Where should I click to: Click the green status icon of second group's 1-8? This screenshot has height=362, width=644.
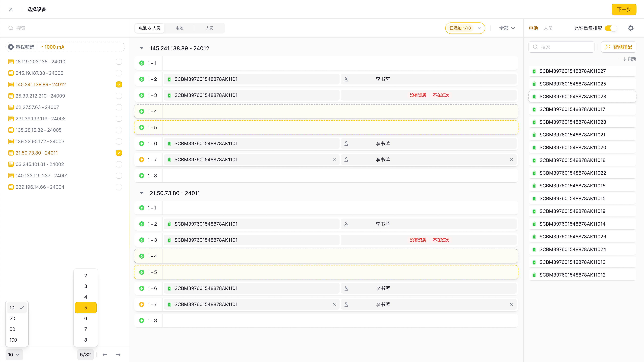pos(142,321)
